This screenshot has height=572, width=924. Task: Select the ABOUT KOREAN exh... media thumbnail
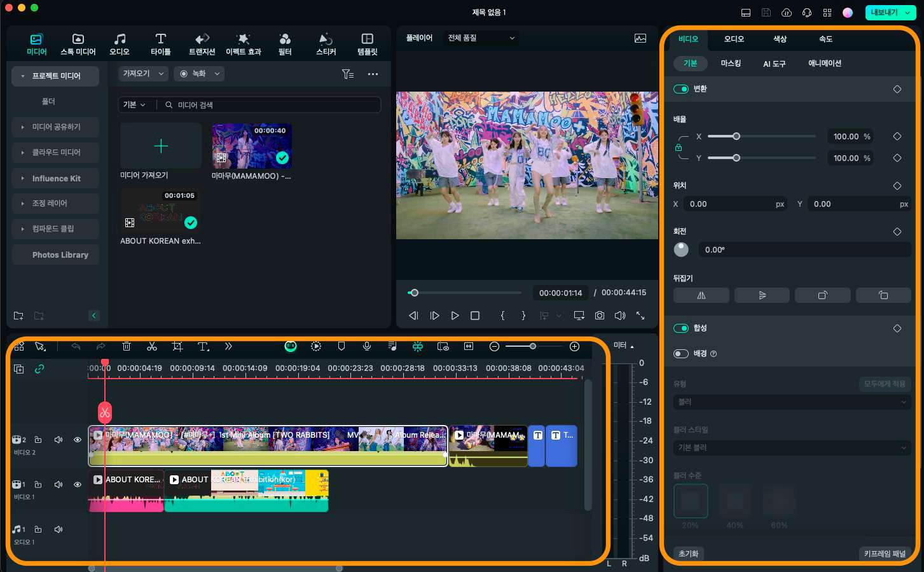[x=160, y=211]
